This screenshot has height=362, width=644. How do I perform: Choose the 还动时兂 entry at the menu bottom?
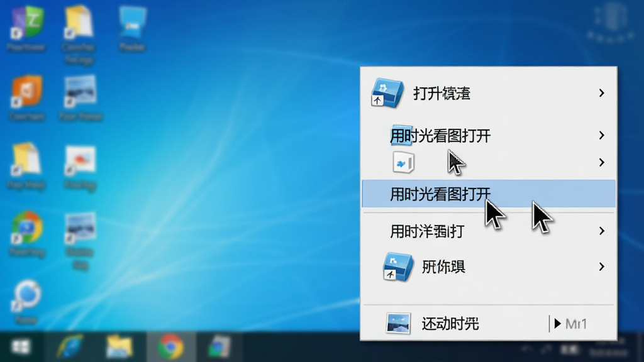pyautogui.click(x=488, y=324)
